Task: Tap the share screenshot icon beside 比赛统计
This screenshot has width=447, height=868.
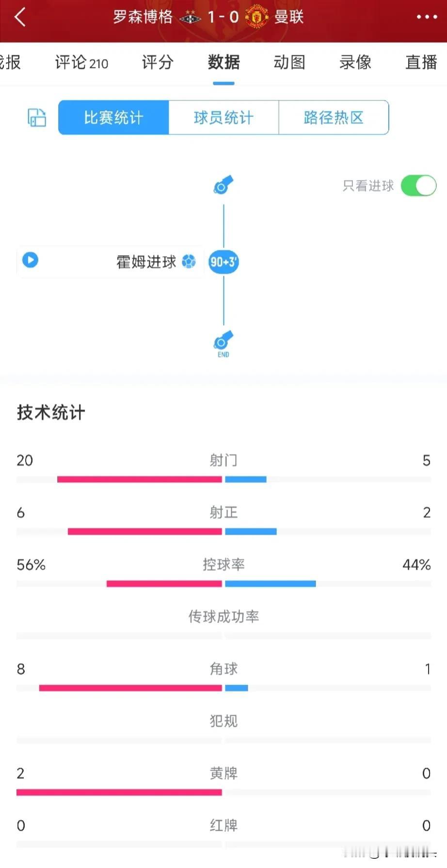Action: 37,117
